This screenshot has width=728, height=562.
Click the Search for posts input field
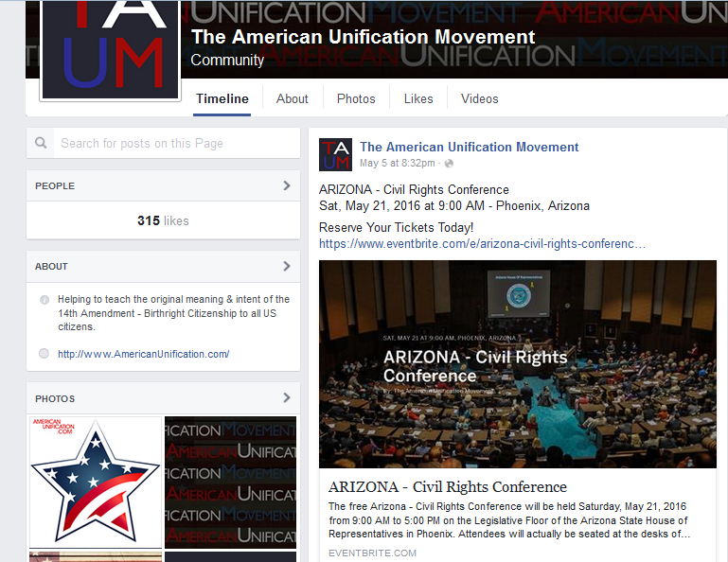[176, 143]
